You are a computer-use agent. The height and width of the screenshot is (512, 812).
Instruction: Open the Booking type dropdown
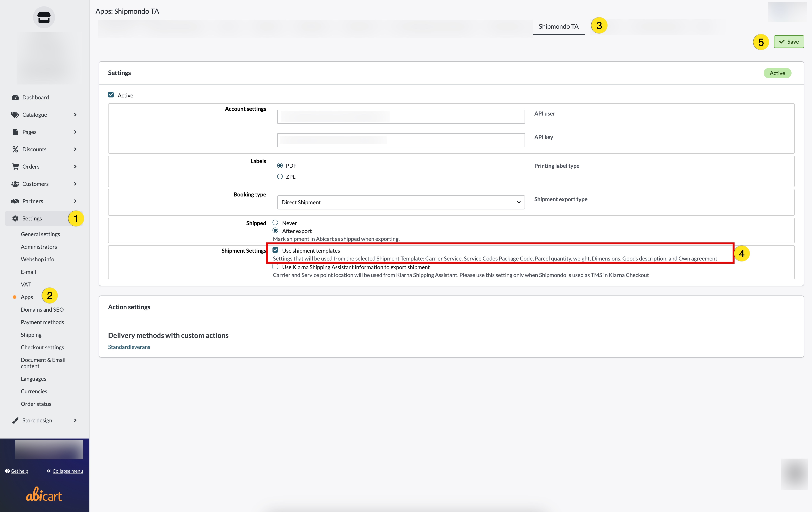pos(401,202)
